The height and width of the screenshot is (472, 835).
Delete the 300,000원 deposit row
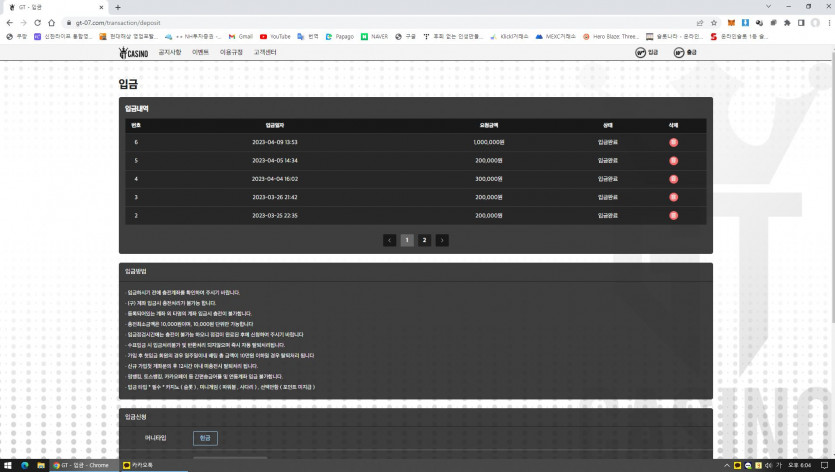[674, 179]
